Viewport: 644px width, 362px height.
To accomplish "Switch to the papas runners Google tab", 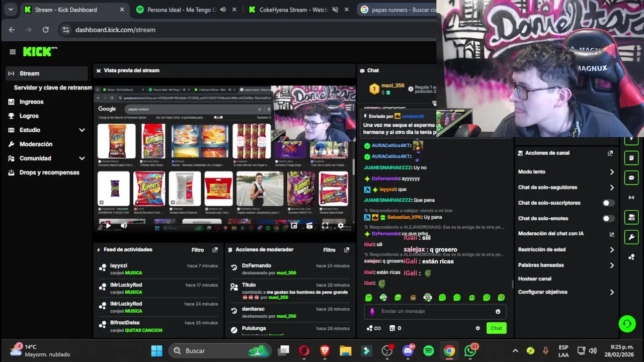I will (397, 10).
